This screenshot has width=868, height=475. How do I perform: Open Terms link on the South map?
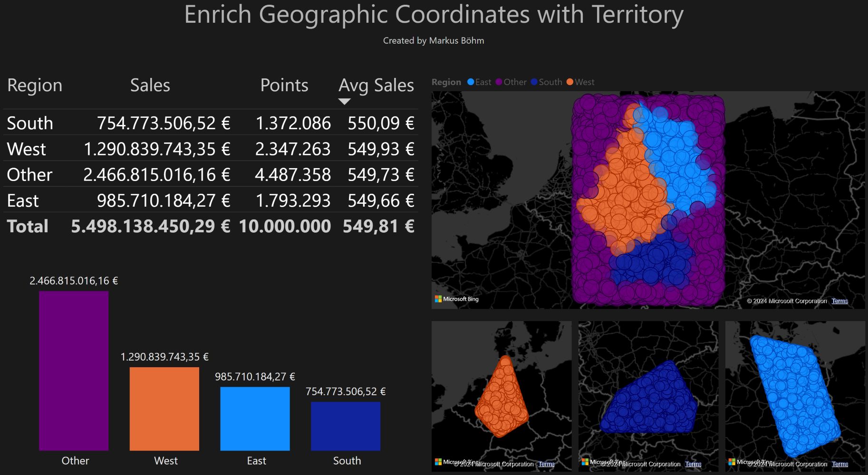(x=694, y=464)
